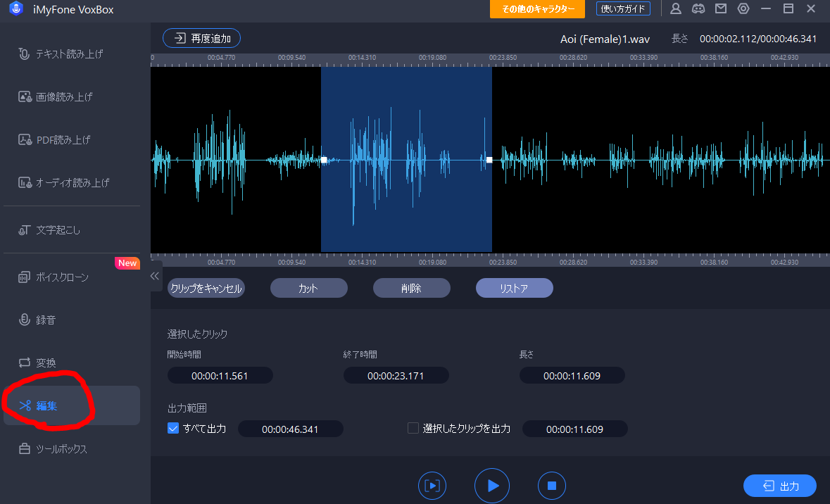The width and height of the screenshot is (830, 504).
Task: Click the 録音 microphone icon
Action: click(x=25, y=320)
